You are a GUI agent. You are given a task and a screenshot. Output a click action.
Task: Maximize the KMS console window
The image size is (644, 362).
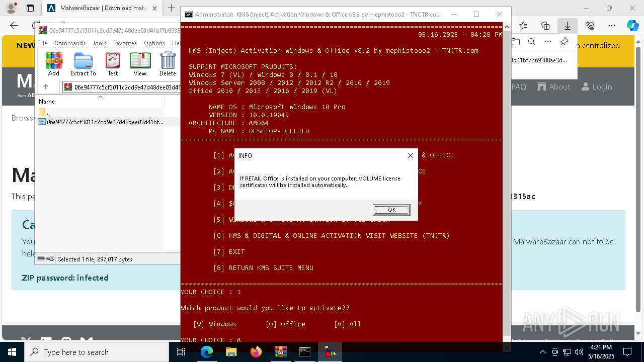(476, 15)
